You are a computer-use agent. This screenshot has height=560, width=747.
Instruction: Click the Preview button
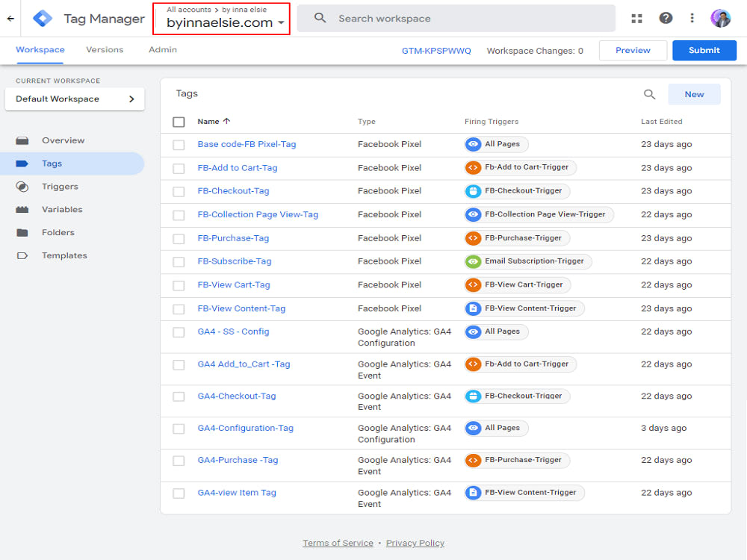633,51
